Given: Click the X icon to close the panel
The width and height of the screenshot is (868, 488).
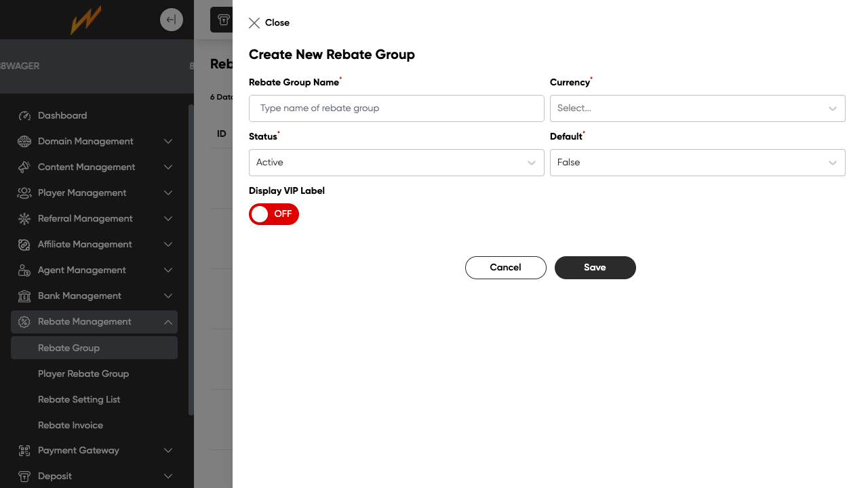Looking at the screenshot, I should click(x=254, y=23).
